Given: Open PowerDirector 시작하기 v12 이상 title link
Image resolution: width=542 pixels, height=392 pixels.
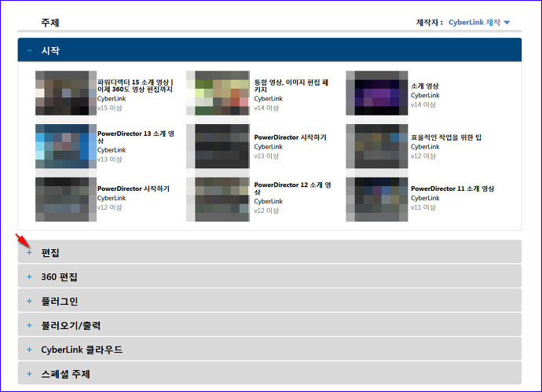Looking at the screenshot, I should [134, 189].
